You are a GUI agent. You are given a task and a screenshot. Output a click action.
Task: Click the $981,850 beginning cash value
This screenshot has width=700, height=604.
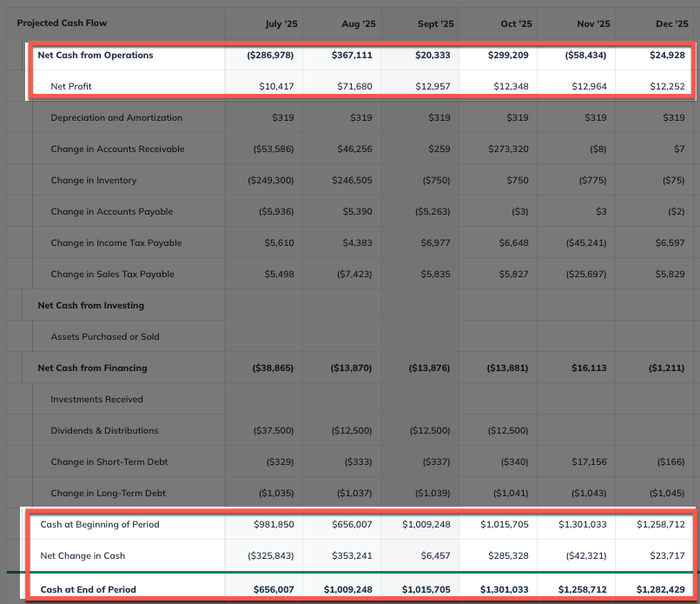tap(274, 524)
